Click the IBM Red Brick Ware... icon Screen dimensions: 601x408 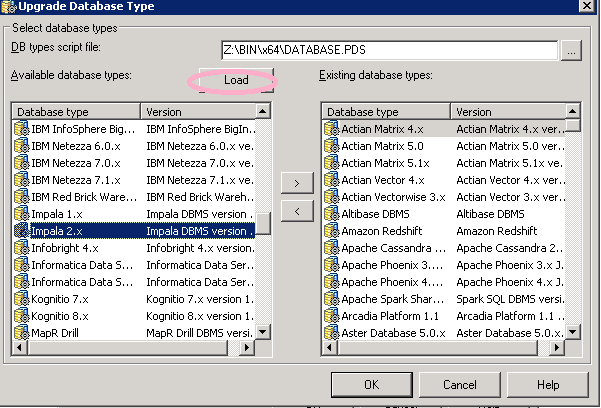coord(21,197)
